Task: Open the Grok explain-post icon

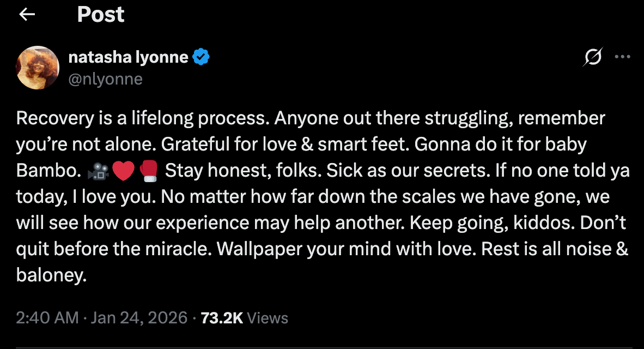Action: (594, 57)
